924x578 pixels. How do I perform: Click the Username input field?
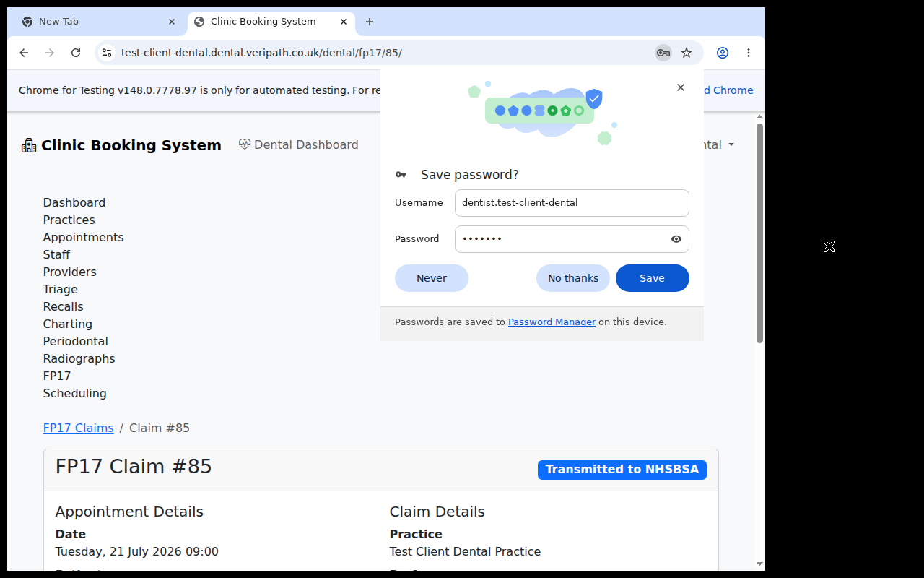tap(572, 203)
